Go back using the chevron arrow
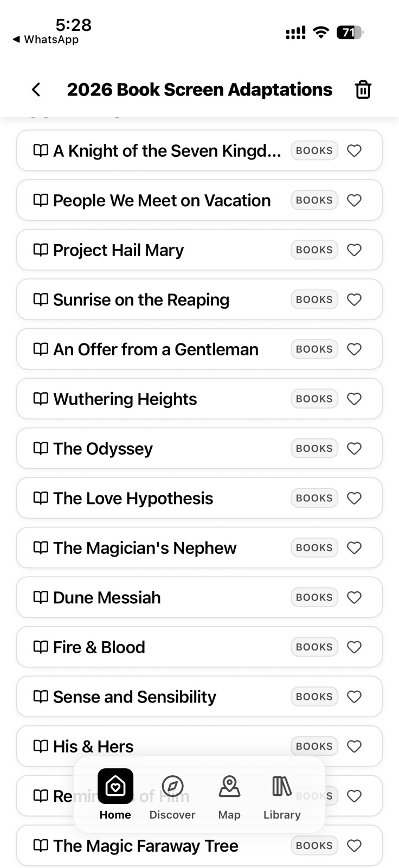The image size is (399, 868). [36, 90]
